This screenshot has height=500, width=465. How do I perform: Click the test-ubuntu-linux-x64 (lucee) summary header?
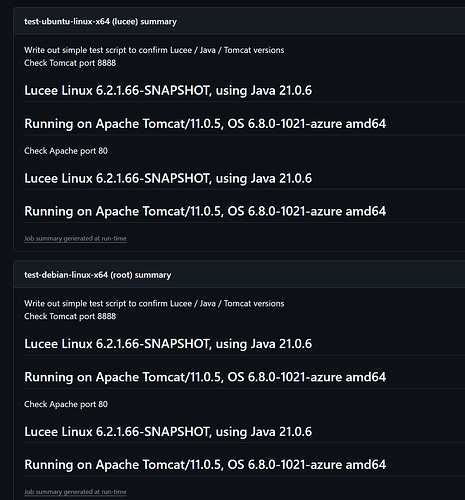[100, 22]
